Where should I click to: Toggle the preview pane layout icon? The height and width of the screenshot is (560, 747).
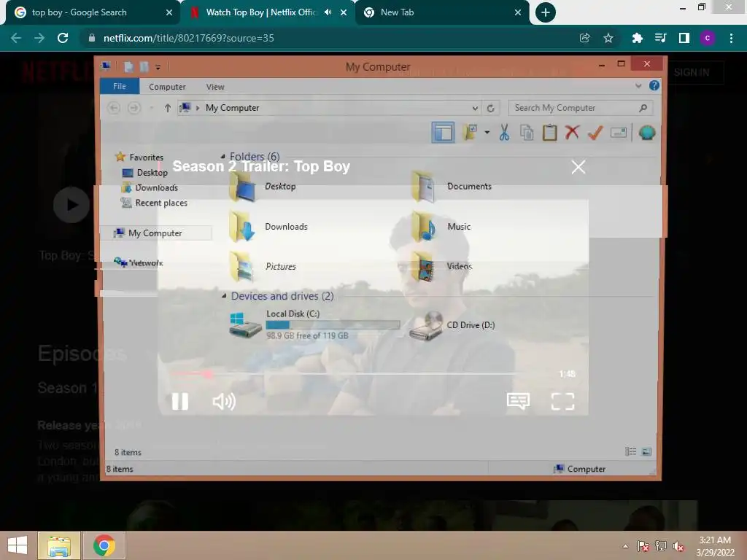click(x=443, y=133)
